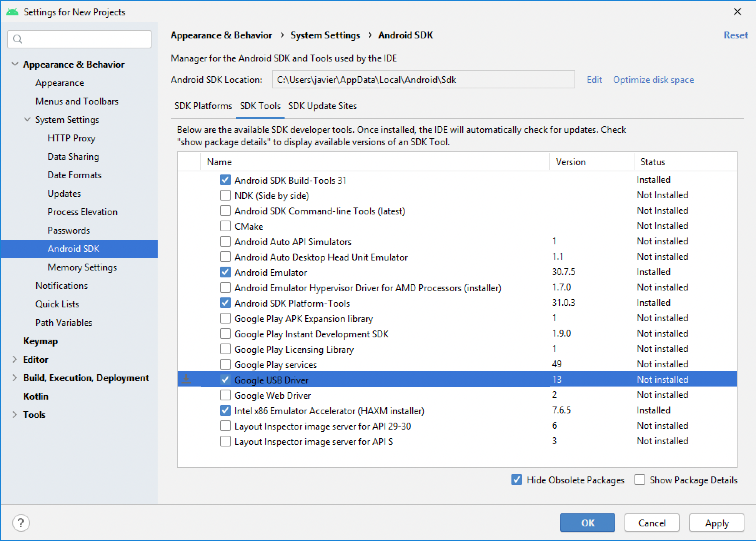Click the Android SDK Location path field

tap(423, 80)
